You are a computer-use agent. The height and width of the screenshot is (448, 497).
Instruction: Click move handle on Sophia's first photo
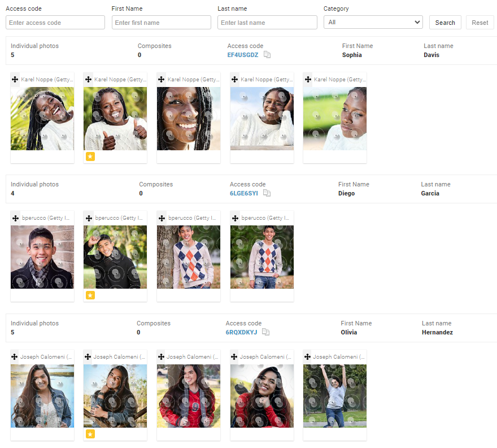pyautogui.click(x=15, y=79)
